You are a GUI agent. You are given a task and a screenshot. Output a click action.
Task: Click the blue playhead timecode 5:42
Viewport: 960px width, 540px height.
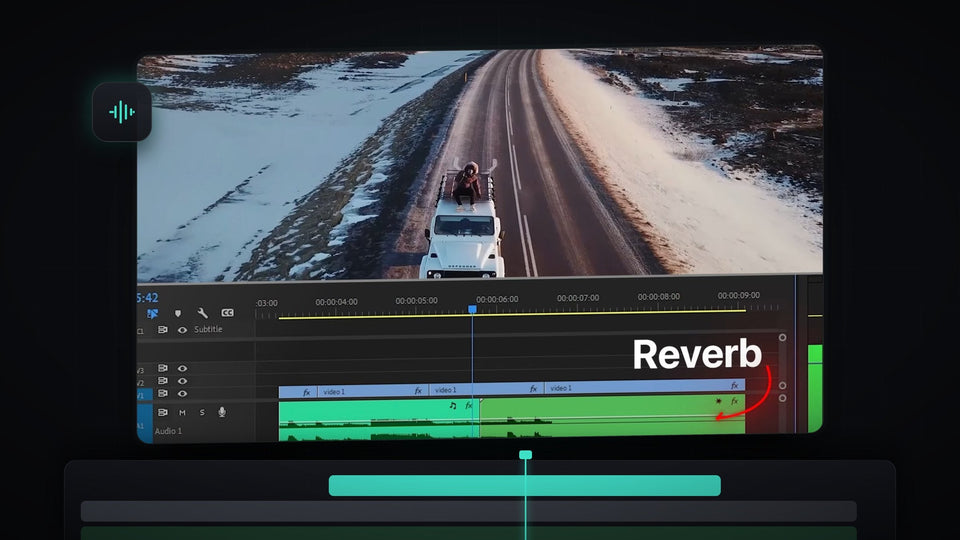pos(147,298)
